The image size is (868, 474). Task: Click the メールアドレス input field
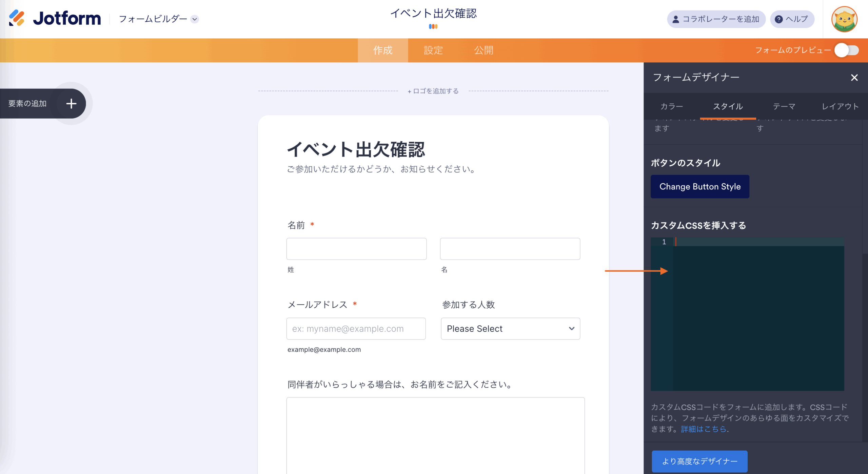pyautogui.click(x=356, y=329)
